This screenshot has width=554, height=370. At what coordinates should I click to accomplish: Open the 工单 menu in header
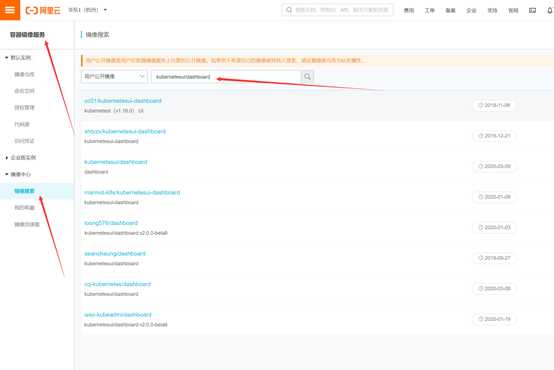[x=430, y=11]
